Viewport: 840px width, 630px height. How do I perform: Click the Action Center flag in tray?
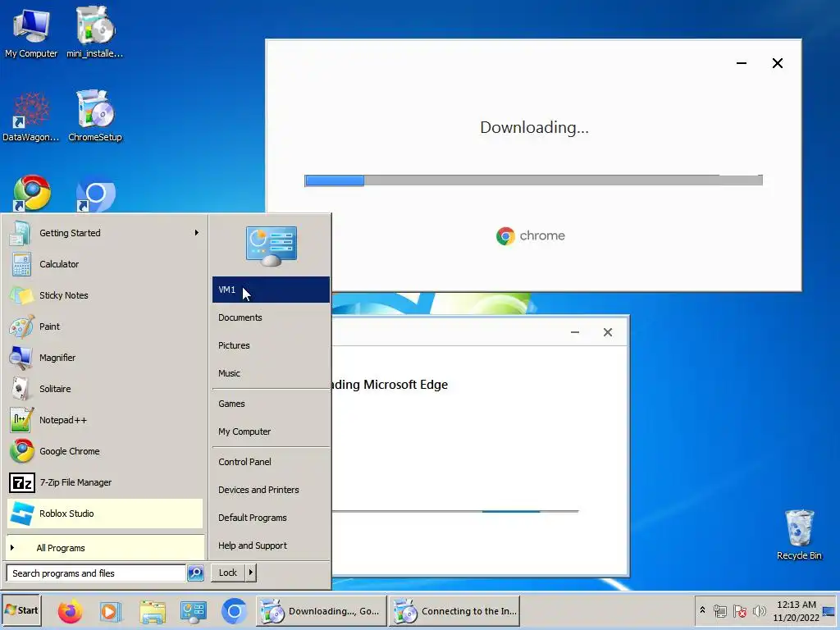click(x=740, y=610)
